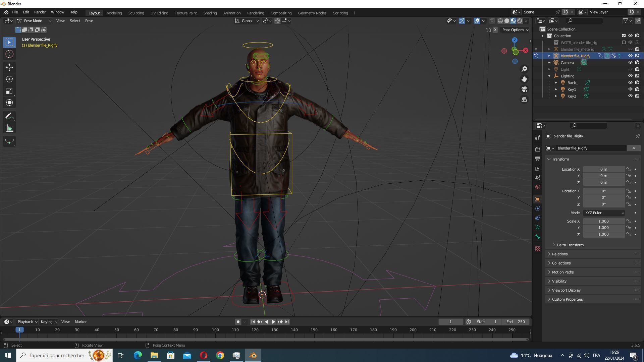644x362 pixels.
Task: Open the Keying popover in timeline
Action: (48, 322)
